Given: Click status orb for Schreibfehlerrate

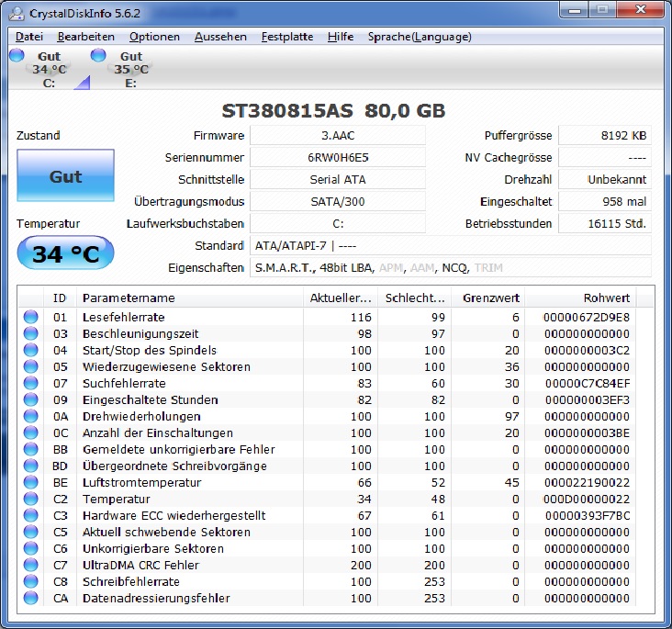Looking at the screenshot, I should click(x=30, y=581).
